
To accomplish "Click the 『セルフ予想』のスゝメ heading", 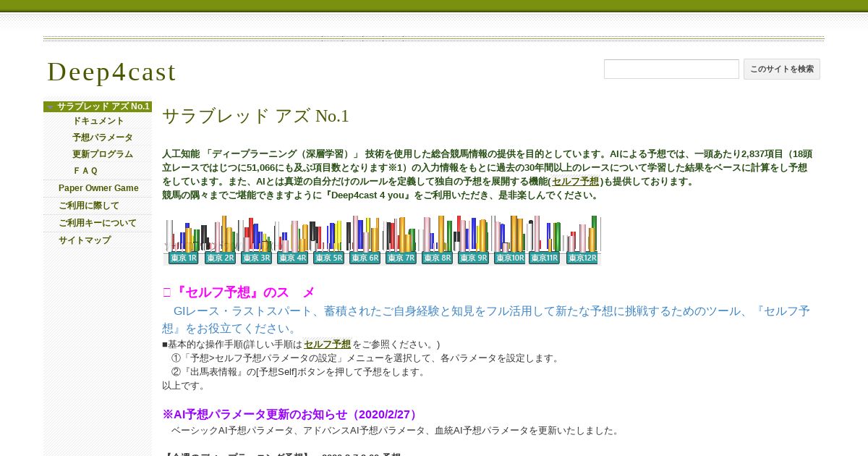I will point(239,292).
